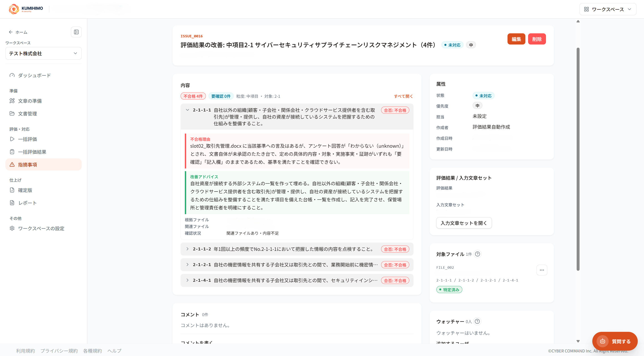Click the 不合格 4件 badge
644x356 pixels.
coord(193,96)
